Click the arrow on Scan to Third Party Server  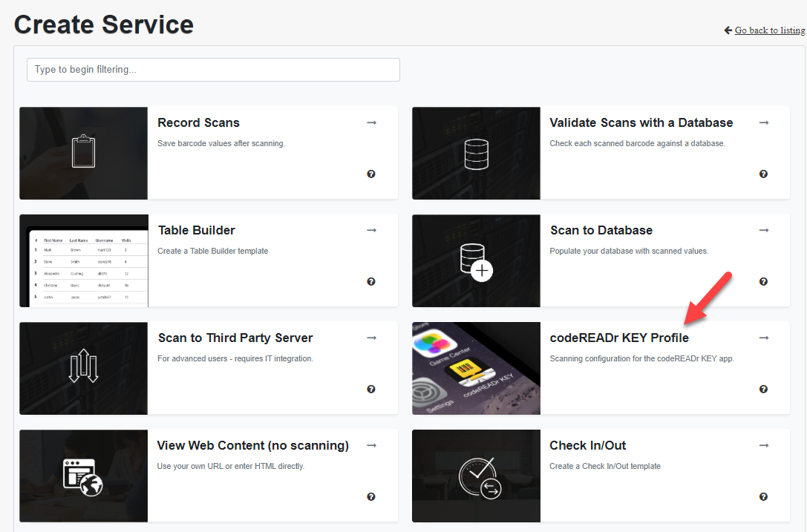[372, 338]
